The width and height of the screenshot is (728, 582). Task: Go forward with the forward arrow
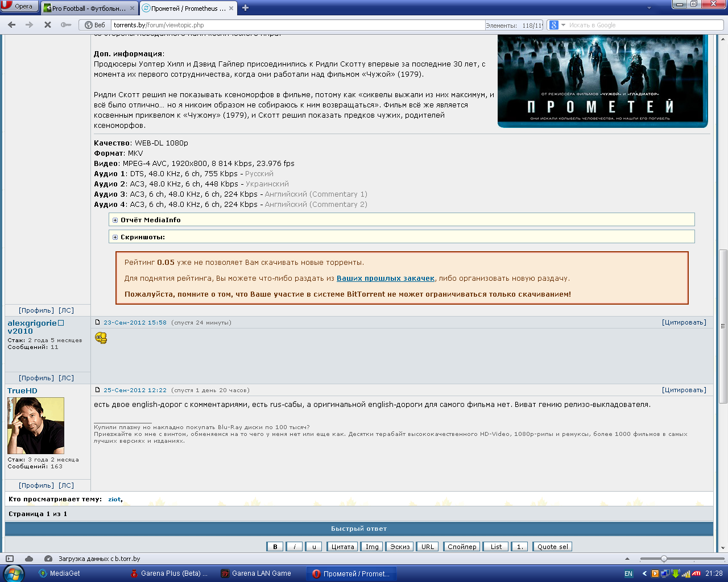(x=30, y=25)
